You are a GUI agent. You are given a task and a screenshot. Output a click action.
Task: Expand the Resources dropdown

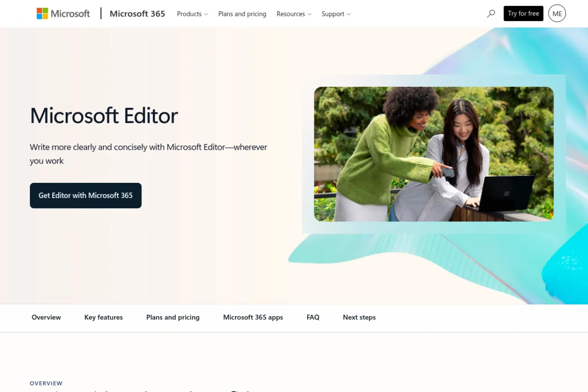point(294,14)
